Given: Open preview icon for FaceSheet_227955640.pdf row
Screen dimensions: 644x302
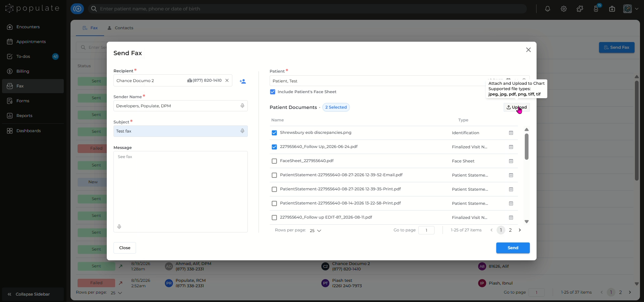Looking at the screenshot, I should 511,161.
